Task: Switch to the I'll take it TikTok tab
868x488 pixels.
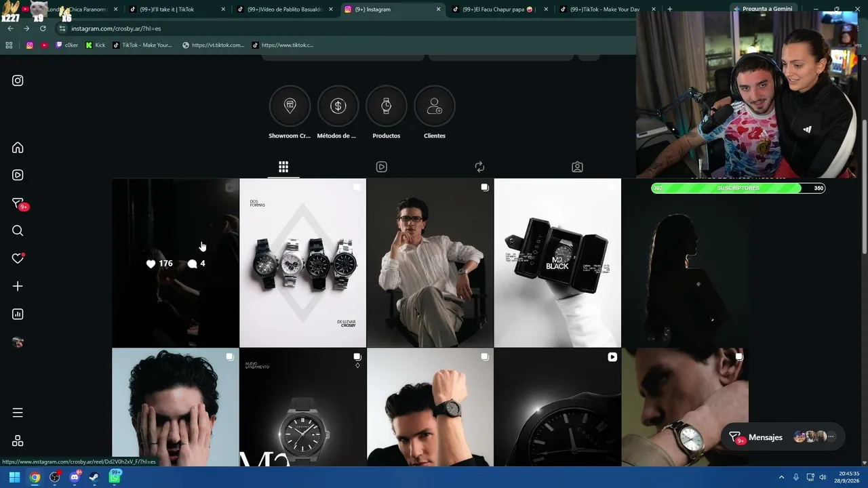Action: [176, 9]
